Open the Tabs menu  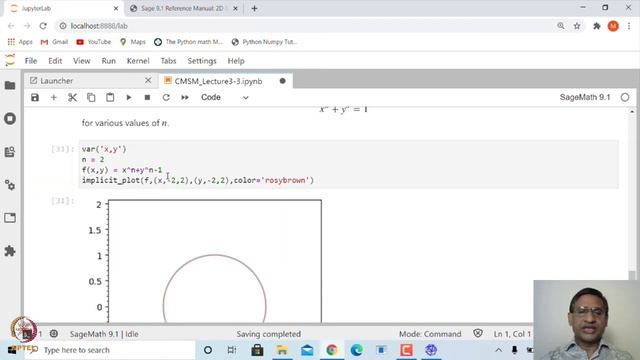168,61
